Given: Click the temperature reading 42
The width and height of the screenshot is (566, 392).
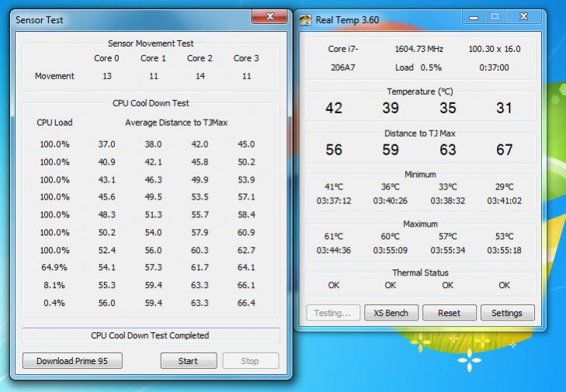Looking at the screenshot, I should coord(334,108).
